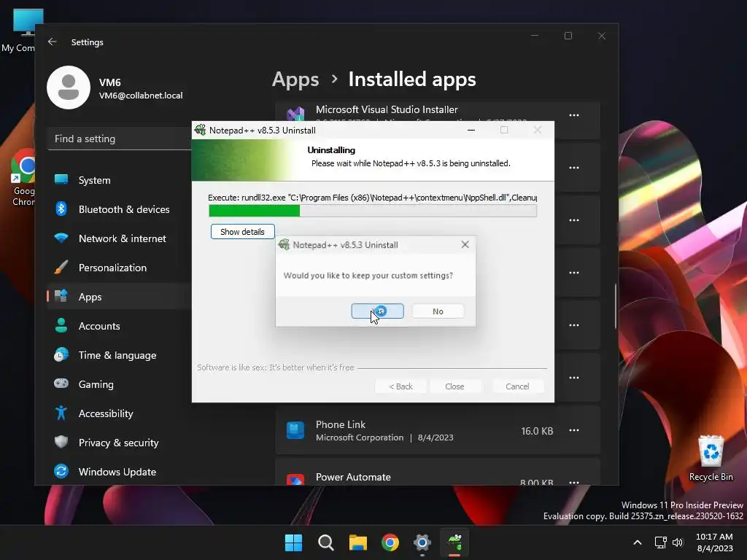The width and height of the screenshot is (747, 560).
Task: Click the green uninstall progress bar
Action: pyautogui.click(x=373, y=211)
